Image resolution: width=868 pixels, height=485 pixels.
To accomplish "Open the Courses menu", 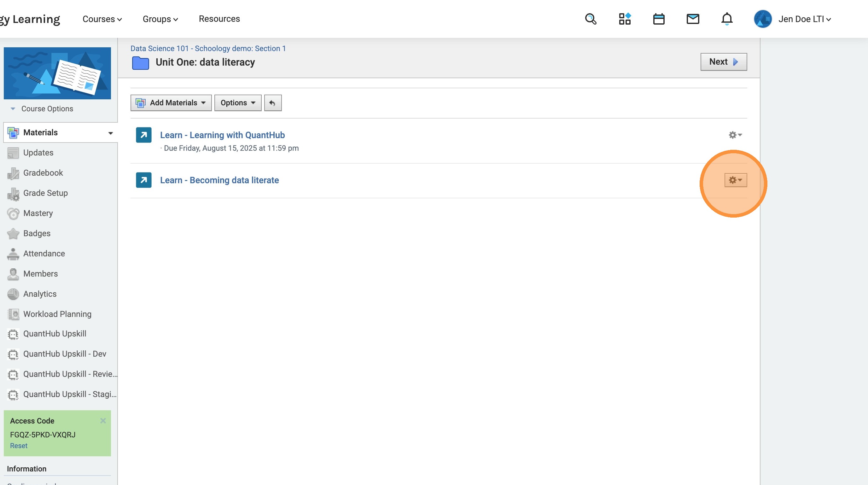I will click(x=102, y=19).
